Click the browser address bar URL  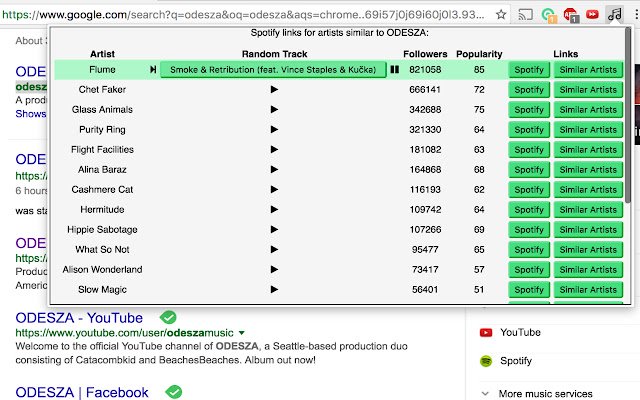(x=243, y=15)
